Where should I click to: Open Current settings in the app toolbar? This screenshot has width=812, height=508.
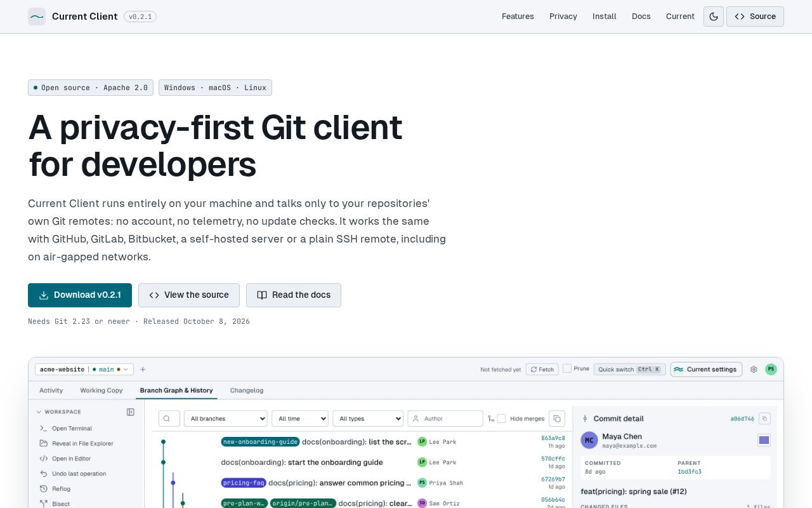coord(706,369)
